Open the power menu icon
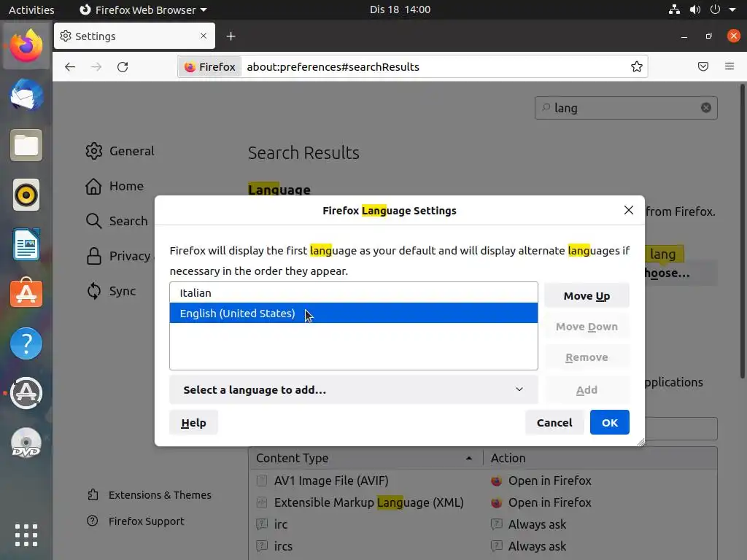This screenshot has height=560, width=747. [x=715, y=9]
